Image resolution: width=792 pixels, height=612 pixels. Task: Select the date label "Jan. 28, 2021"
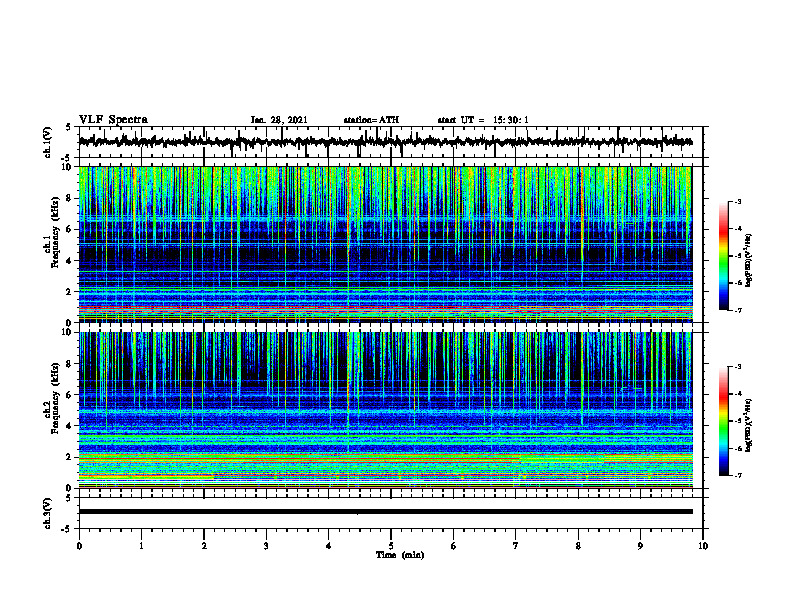pyautogui.click(x=279, y=120)
